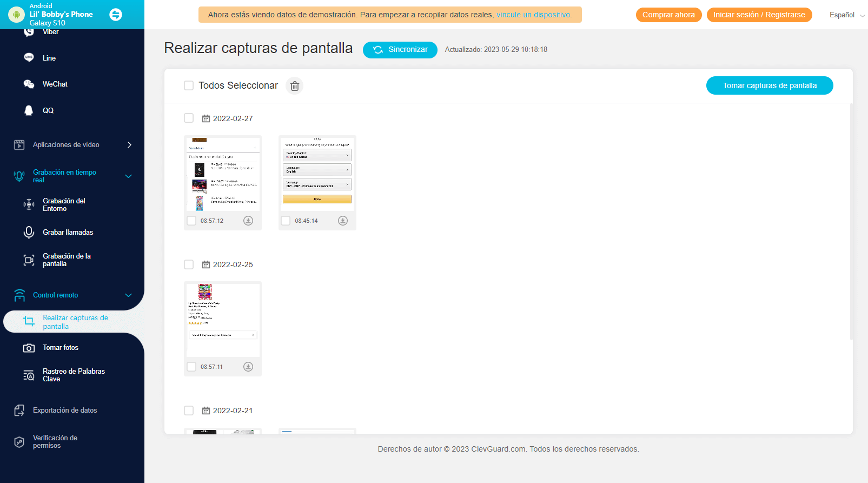Viewport: 868px width, 483px height.
Task: Check the 2022-02-25 date group checkbox
Action: click(x=189, y=264)
